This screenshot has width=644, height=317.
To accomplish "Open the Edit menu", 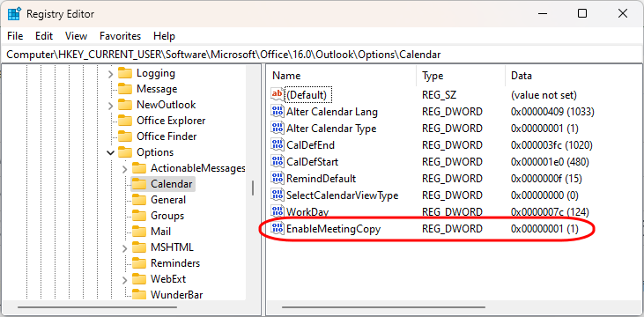I will (x=44, y=36).
